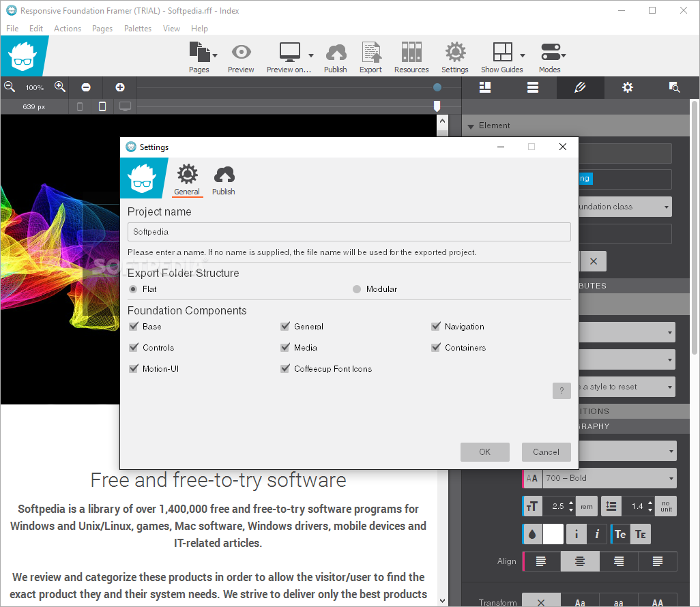
Task: Select the tablet device size icon
Action: (102, 106)
